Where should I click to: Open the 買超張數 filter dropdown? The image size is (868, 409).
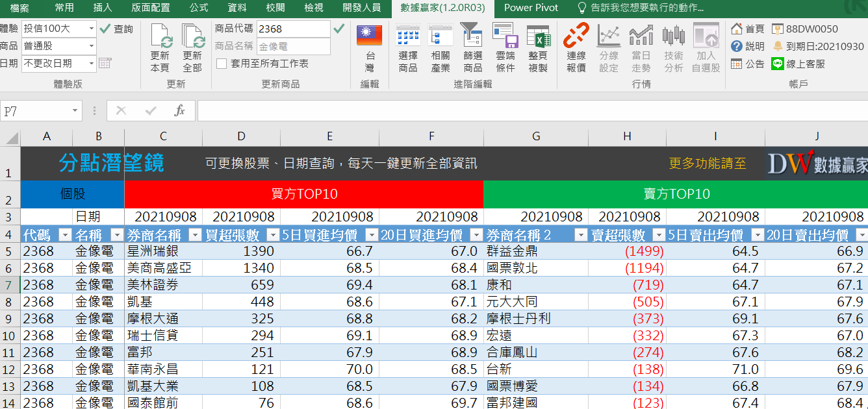tap(273, 235)
